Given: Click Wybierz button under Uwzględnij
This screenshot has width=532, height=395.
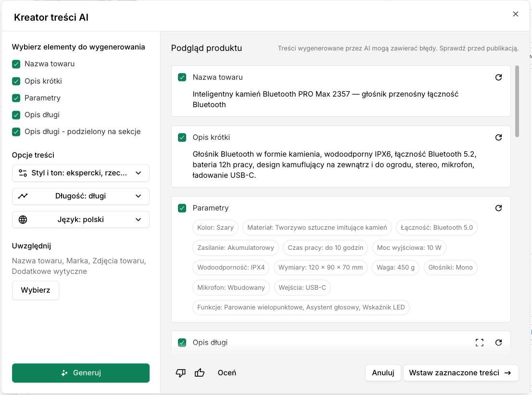Looking at the screenshot, I should point(36,290).
